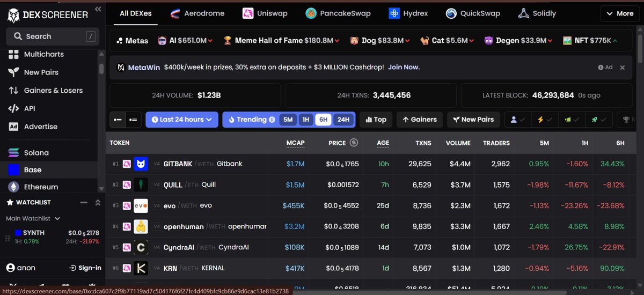Switch to list row view toggle
Viewport: 644px width, 295px height.
tap(133, 120)
